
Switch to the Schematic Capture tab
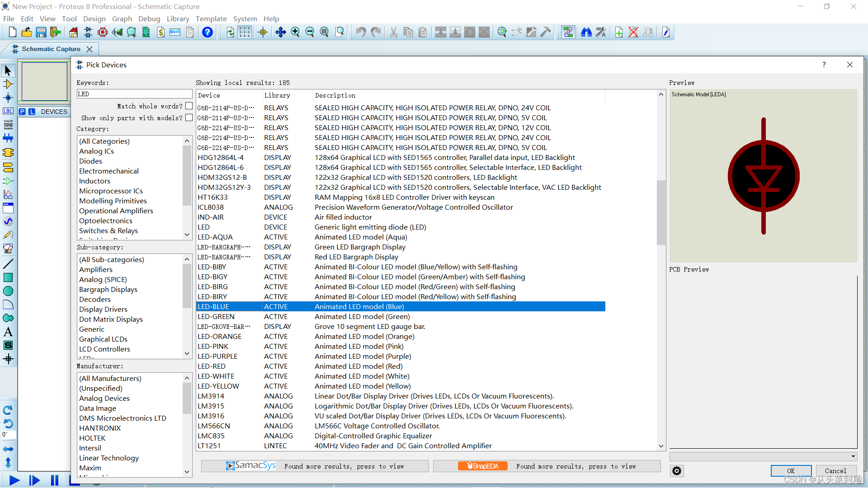[x=51, y=49]
